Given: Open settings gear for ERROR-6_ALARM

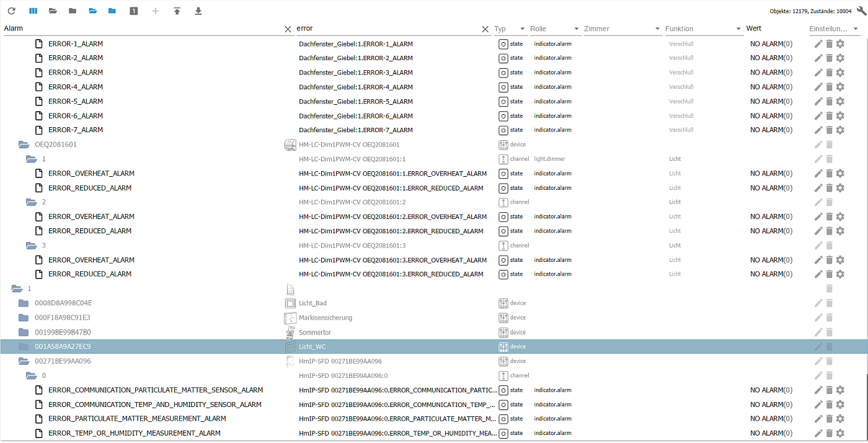Looking at the screenshot, I should click(x=841, y=115).
